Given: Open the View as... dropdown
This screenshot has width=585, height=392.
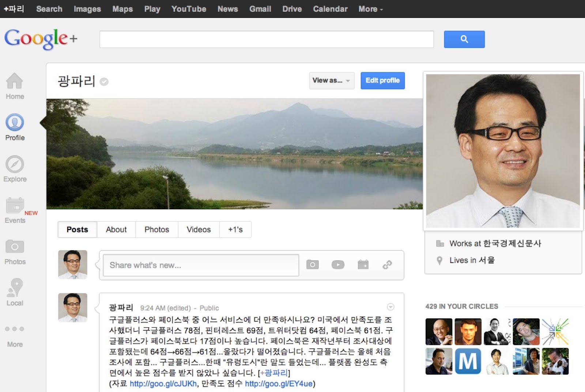Looking at the screenshot, I should (332, 80).
